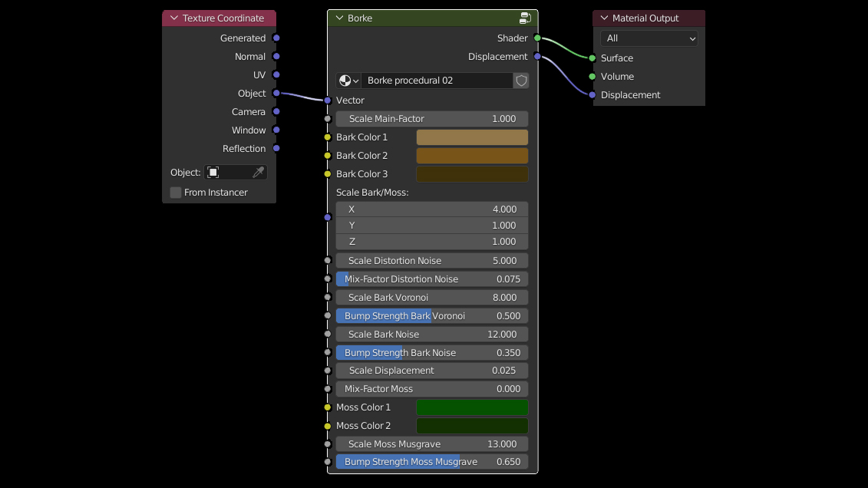Image resolution: width=868 pixels, height=488 pixels.
Task: Click the Borke procedural 02 name field
Action: 436,81
